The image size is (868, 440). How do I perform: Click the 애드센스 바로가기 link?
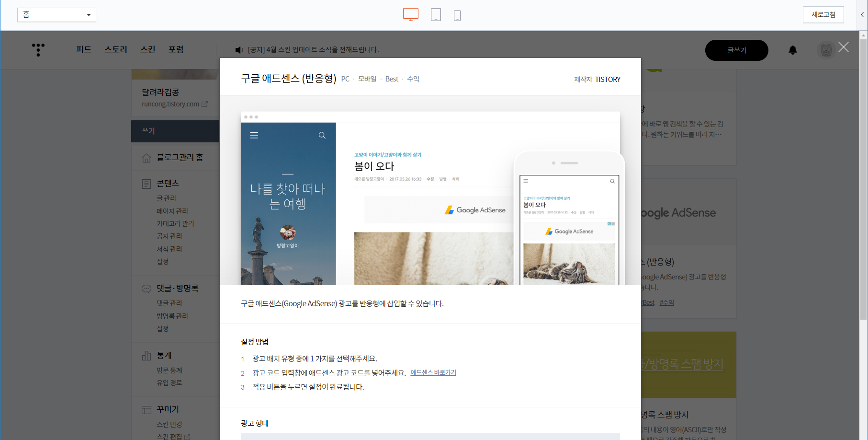tap(433, 373)
